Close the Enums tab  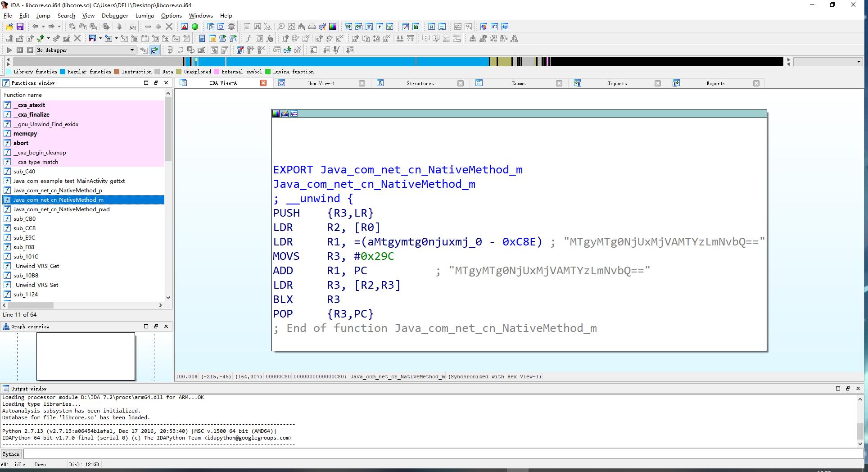pyautogui.click(x=559, y=83)
